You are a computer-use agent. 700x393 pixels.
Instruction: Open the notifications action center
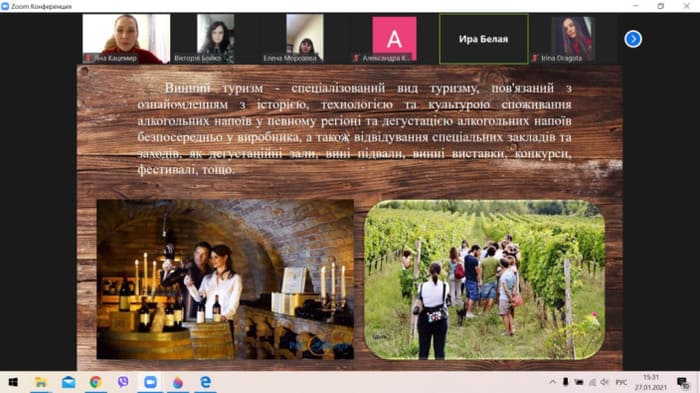click(x=682, y=382)
